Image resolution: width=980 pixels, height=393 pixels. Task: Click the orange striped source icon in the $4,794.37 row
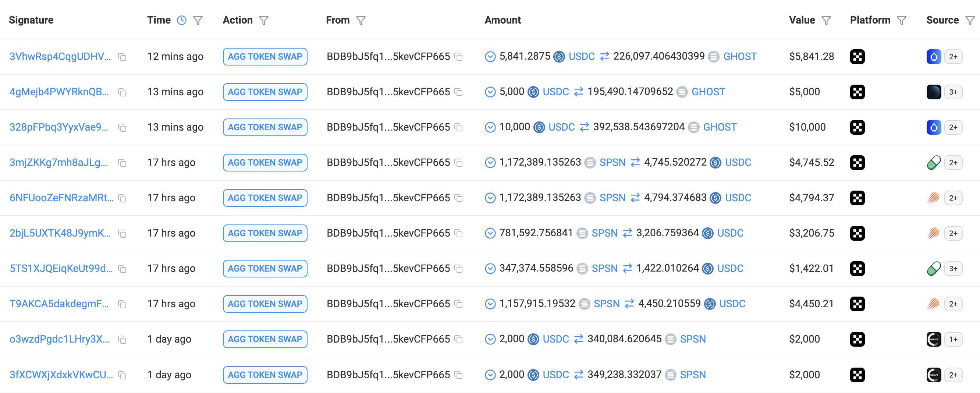(x=934, y=198)
